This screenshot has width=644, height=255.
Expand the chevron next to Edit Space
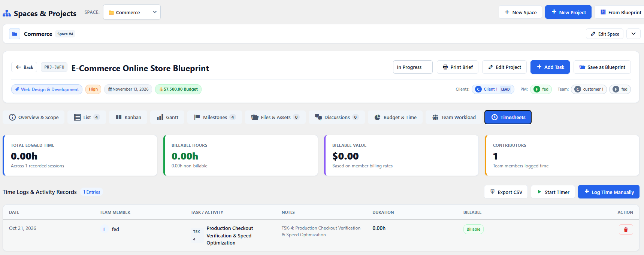coord(634,34)
